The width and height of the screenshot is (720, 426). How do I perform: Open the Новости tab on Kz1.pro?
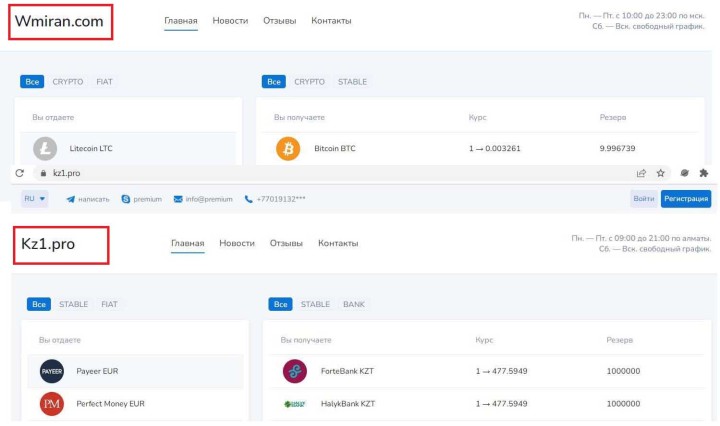pos(237,243)
